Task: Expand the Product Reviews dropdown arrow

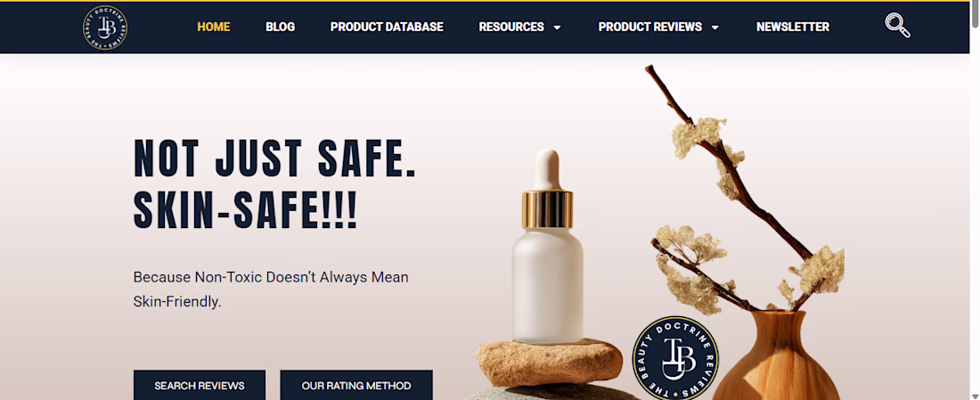Action: pyautogui.click(x=715, y=28)
